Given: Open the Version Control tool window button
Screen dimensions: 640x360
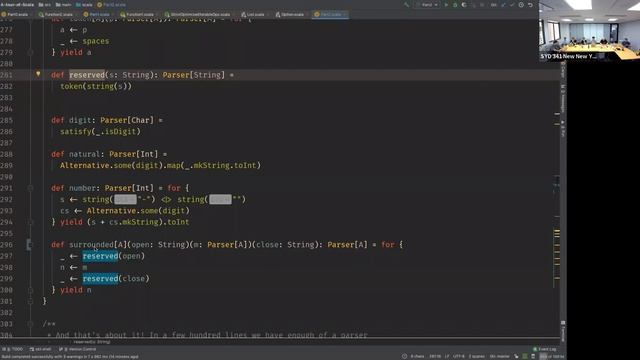Looking at the screenshot, I should (x=78, y=349).
